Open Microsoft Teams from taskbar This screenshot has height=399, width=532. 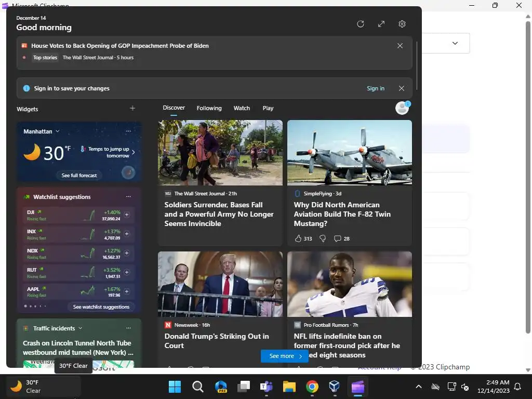[267, 387]
